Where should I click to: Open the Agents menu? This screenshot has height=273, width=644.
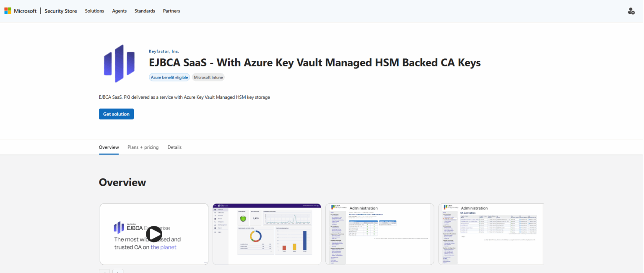pyautogui.click(x=119, y=11)
